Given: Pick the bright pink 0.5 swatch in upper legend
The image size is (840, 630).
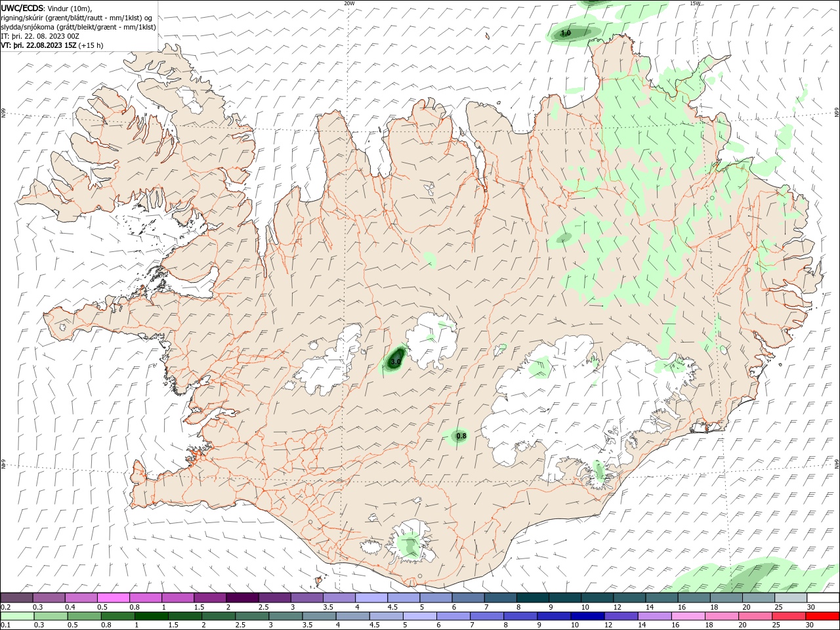Looking at the screenshot, I should coord(113,598).
